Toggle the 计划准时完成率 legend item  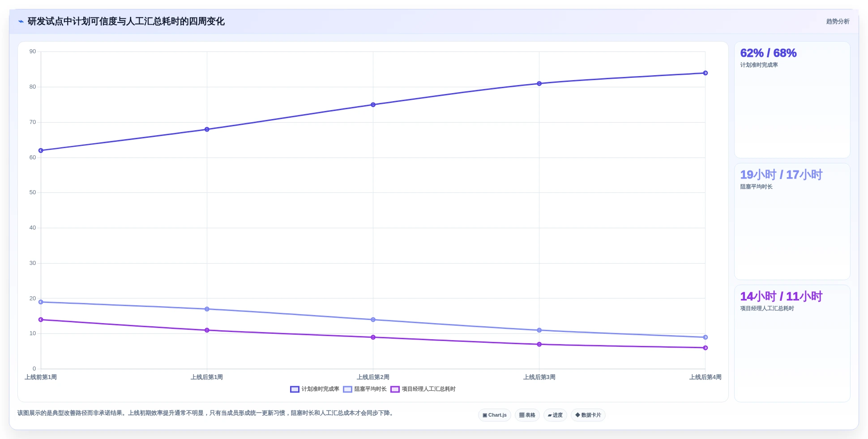tap(315, 389)
